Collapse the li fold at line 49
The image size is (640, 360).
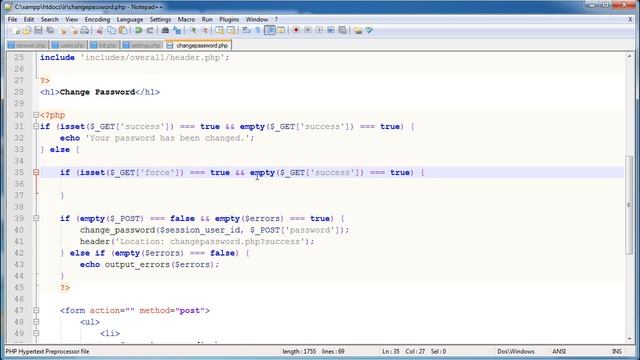(36, 333)
